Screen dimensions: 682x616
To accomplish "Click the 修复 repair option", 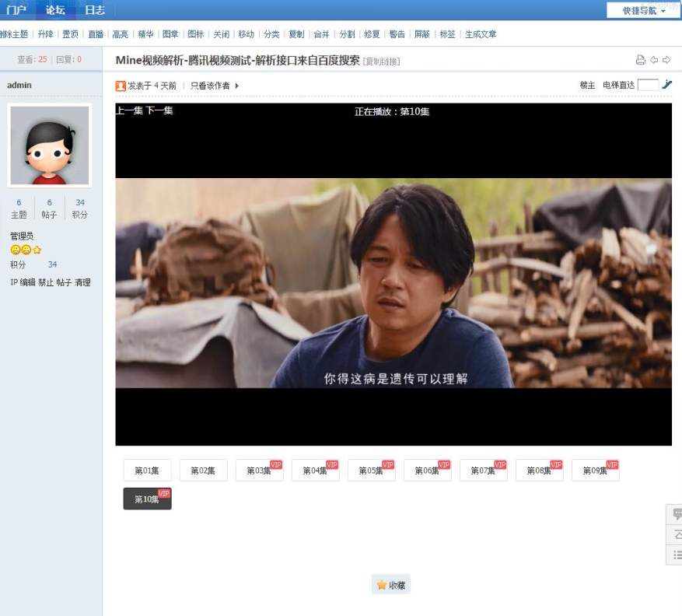I will [x=372, y=34].
